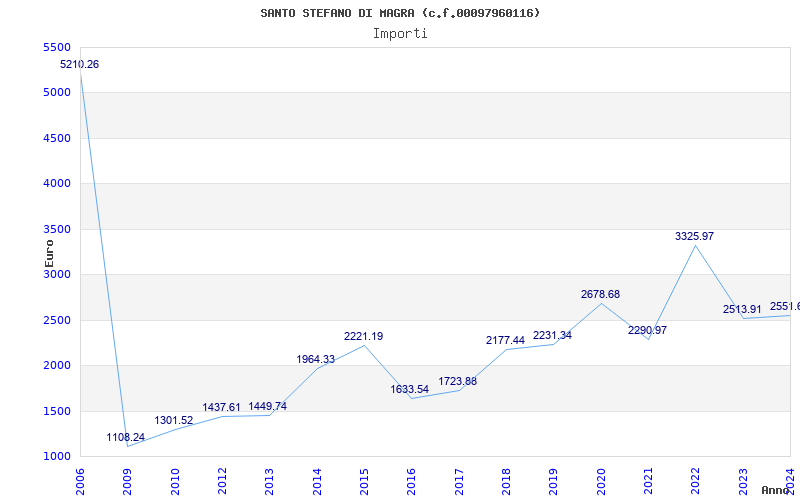Viewport: 800px width, 500px height.
Task: Select the 2290.97 data label
Action: pos(647,330)
